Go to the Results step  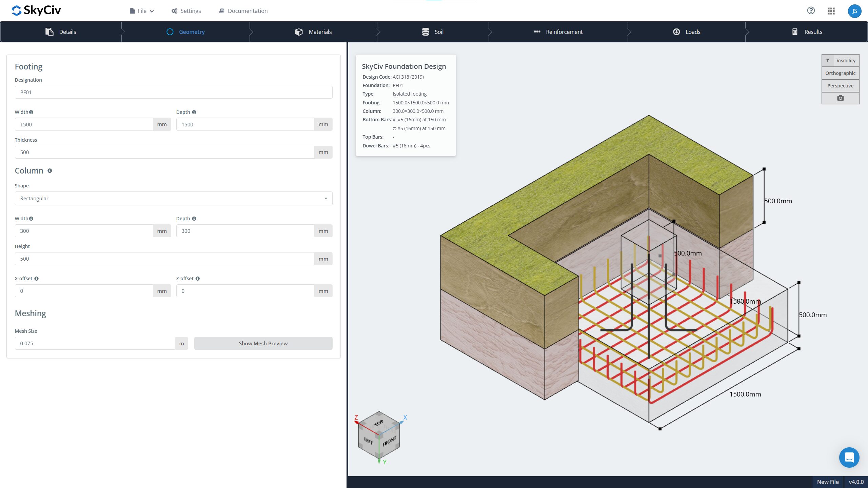pos(807,32)
